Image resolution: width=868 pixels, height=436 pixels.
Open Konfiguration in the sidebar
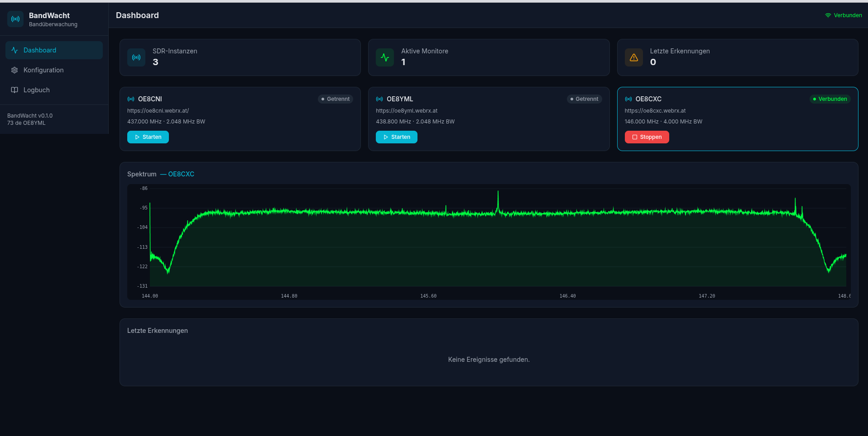[43, 70]
